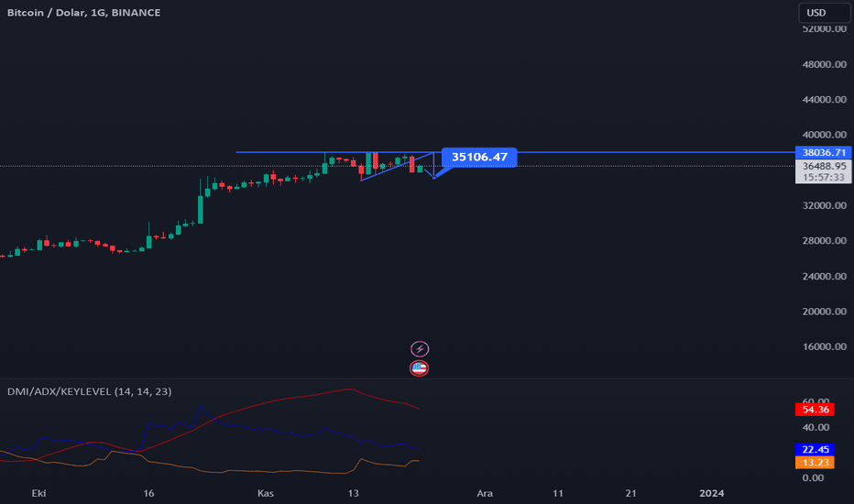
Task: Click the 35106.47 price callout label
Action: point(479,157)
